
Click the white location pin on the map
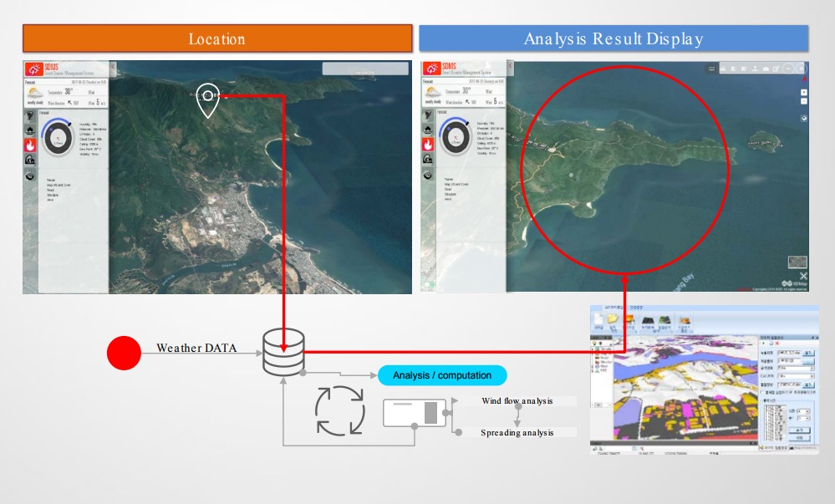click(x=207, y=100)
